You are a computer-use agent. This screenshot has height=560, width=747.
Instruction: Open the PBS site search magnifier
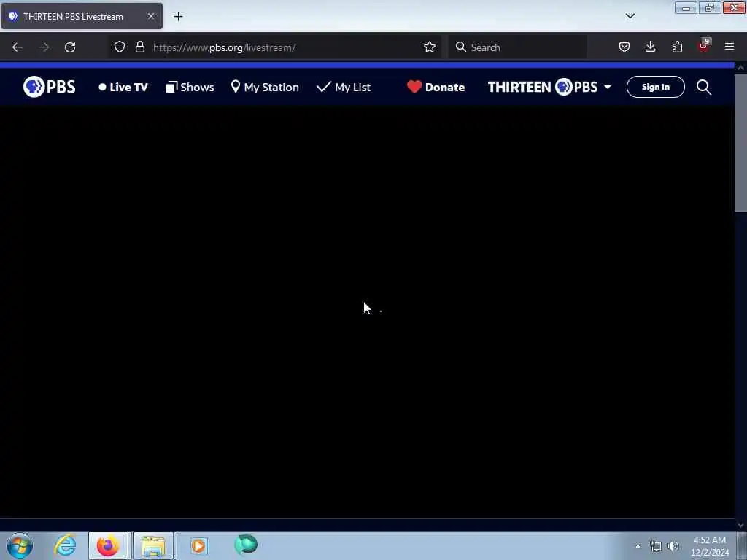pyautogui.click(x=704, y=87)
